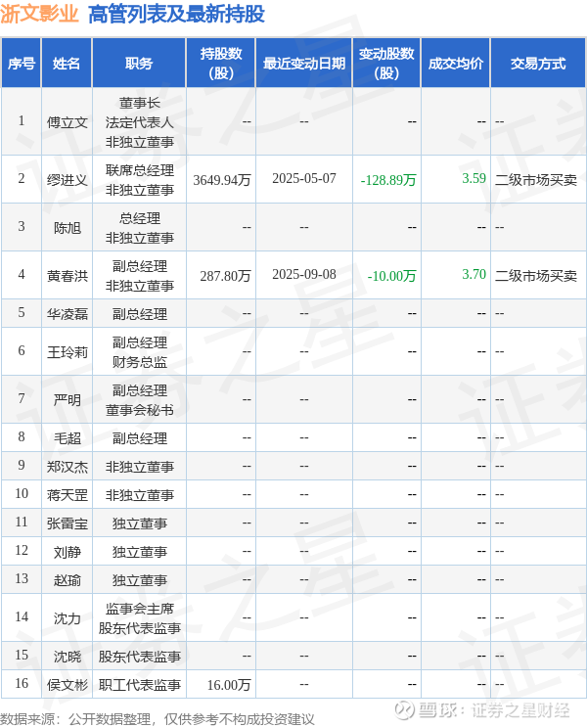Click 陈旭's position cell 总经理 非独立董事
This screenshot has width=587, height=728.
pyautogui.click(x=139, y=228)
